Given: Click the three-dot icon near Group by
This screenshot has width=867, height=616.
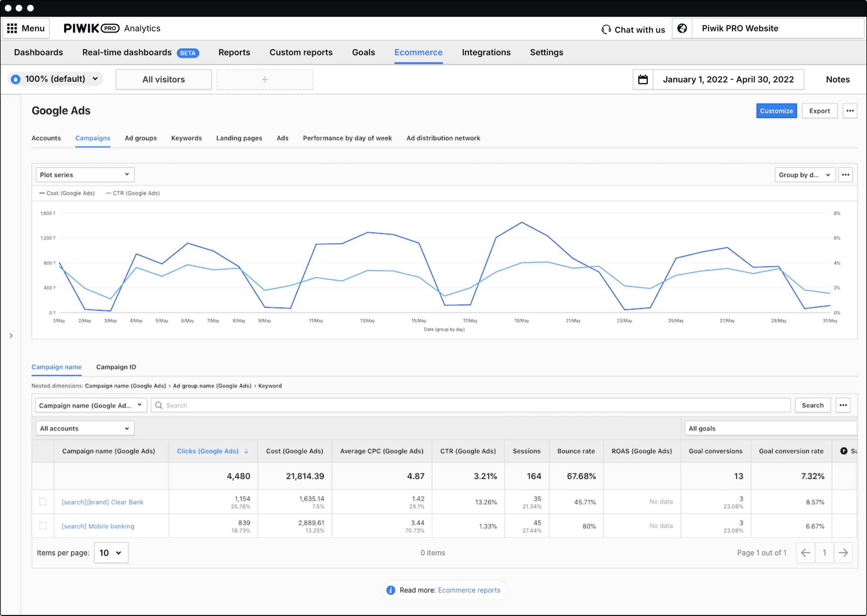Looking at the screenshot, I should pos(846,174).
